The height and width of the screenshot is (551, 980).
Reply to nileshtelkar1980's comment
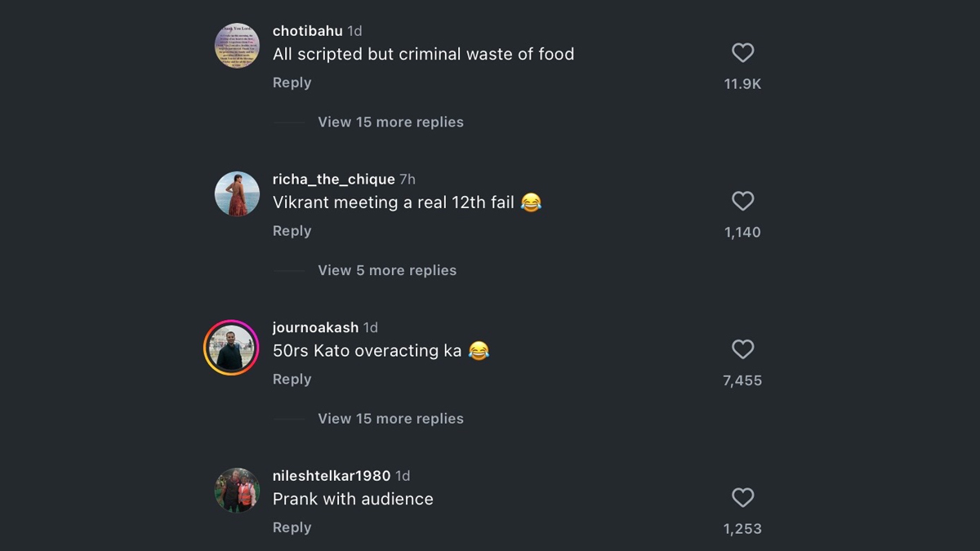point(292,528)
